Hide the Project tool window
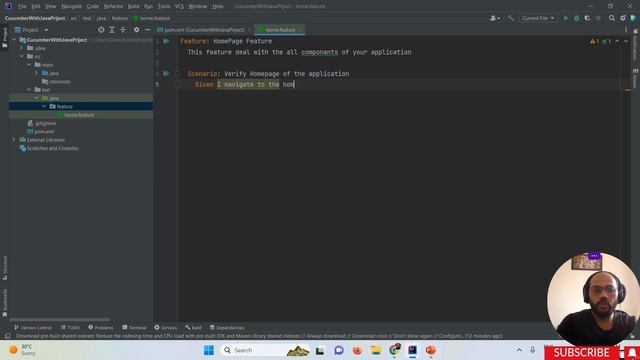 click(x=147, y=30)
